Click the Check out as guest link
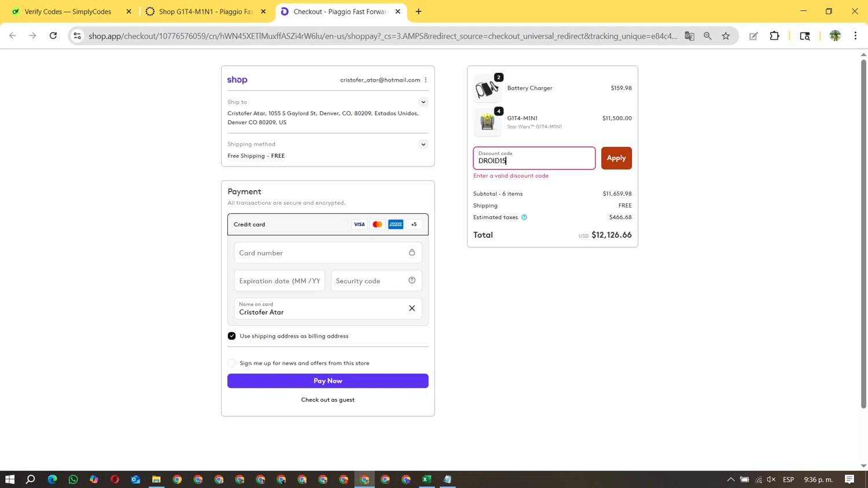Viewport: 868px width, 488px height. tap(328, 400)
